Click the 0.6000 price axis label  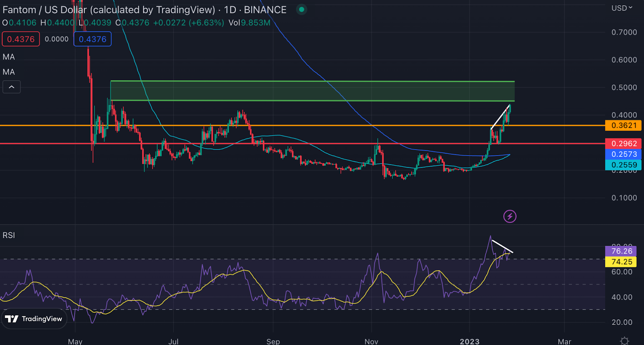pyautogui.click(x=624, y=60)
